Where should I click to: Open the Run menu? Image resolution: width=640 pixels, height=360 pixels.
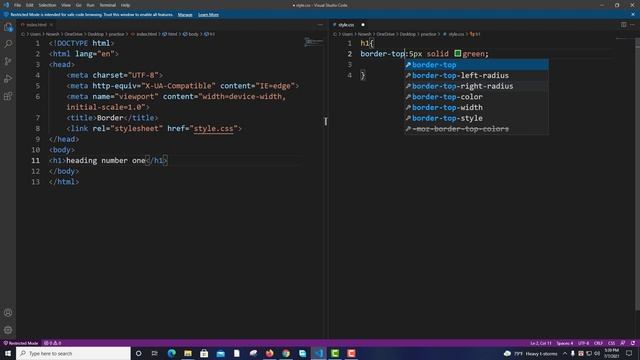pyautogui.click(x=90, y=5)
